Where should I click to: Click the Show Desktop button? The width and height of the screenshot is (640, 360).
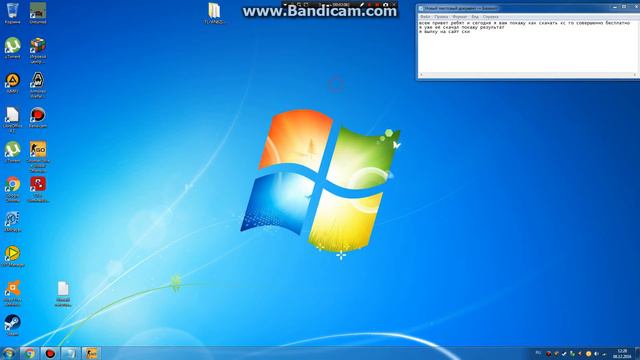[637, 353]
